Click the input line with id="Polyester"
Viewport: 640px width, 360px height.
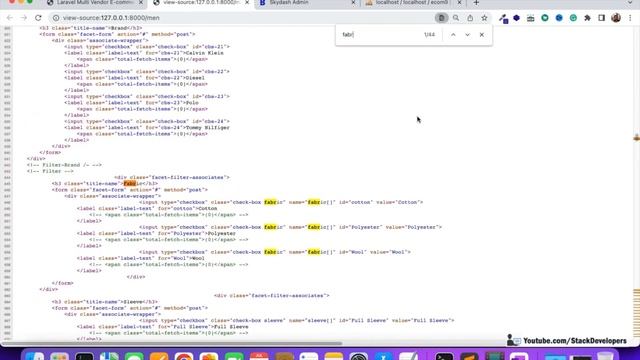(290, 227)
